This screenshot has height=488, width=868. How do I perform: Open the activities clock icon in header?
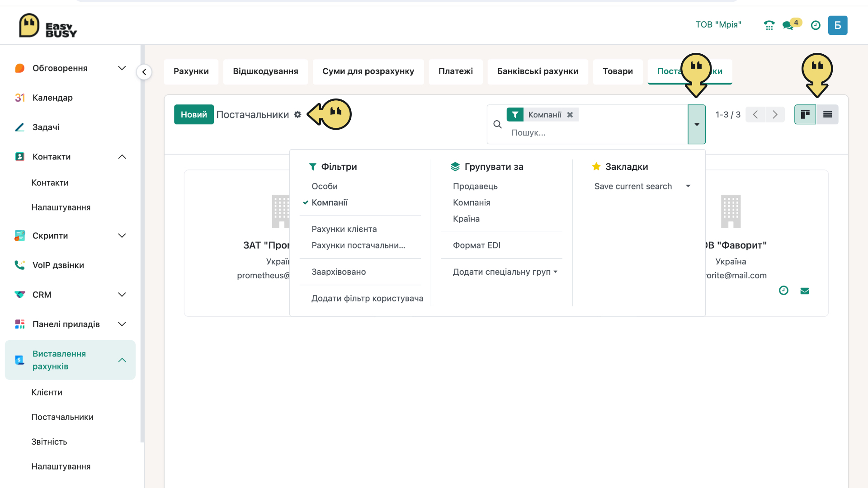816,25
